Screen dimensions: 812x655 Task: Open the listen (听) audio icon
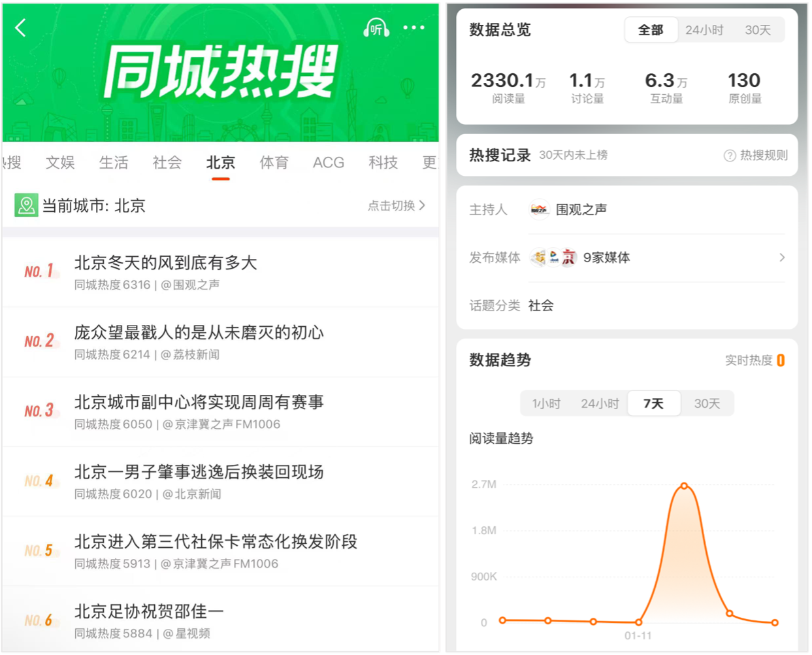pos(375,27)
